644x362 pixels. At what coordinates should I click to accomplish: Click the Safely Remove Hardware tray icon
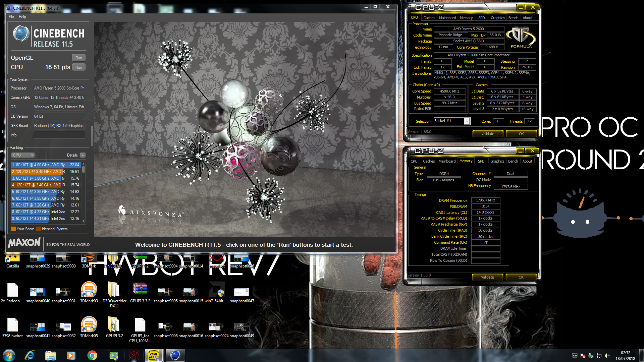coord(591,356)
